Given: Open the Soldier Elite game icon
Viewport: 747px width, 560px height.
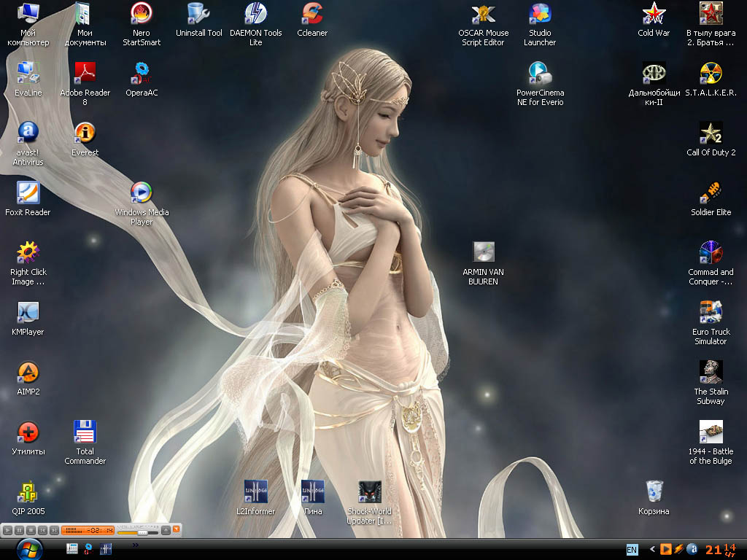Looking at the screenshot, I should click(711, 199).
